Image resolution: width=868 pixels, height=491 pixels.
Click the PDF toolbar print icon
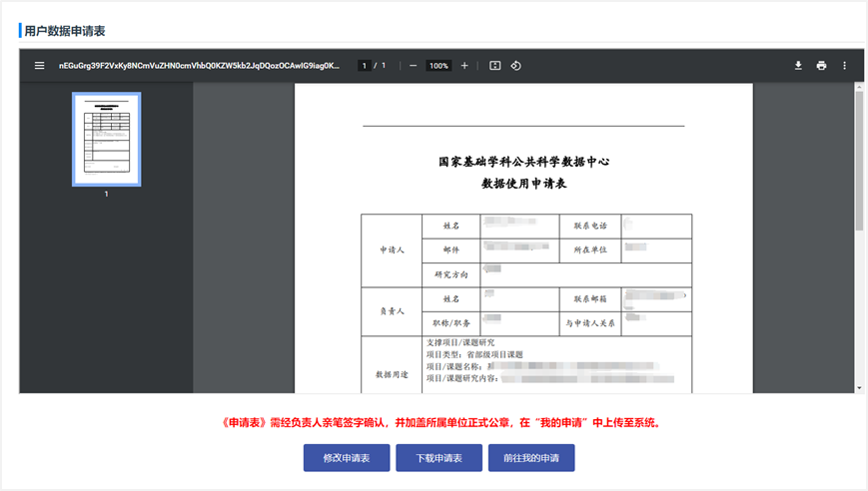point(821,66)
